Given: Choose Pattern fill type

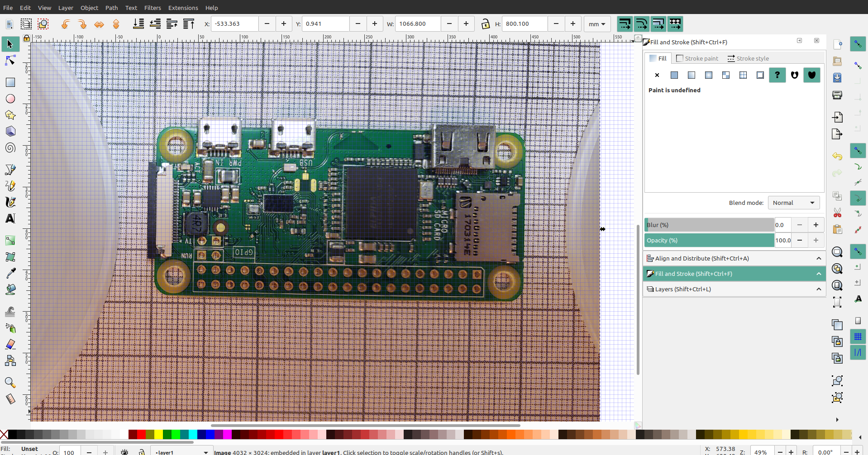Looking at the screenshot, I should pos(743,75).
